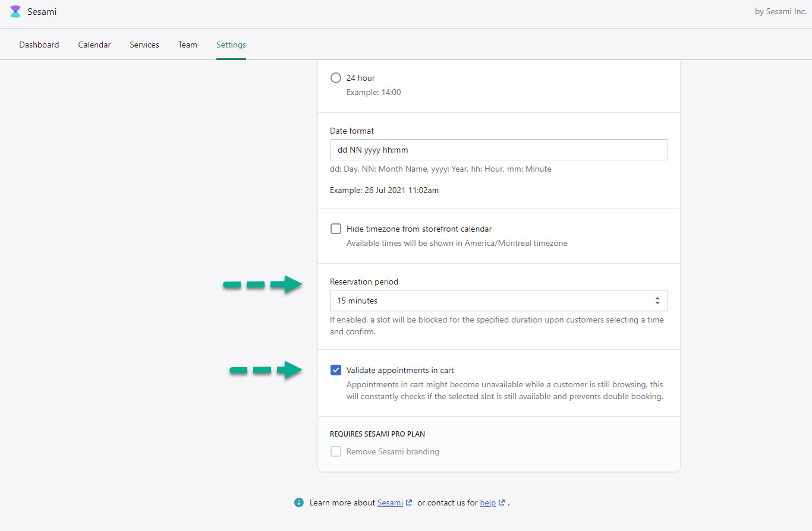Click external link icon after help link
The image size is (812, 531).
502,502
